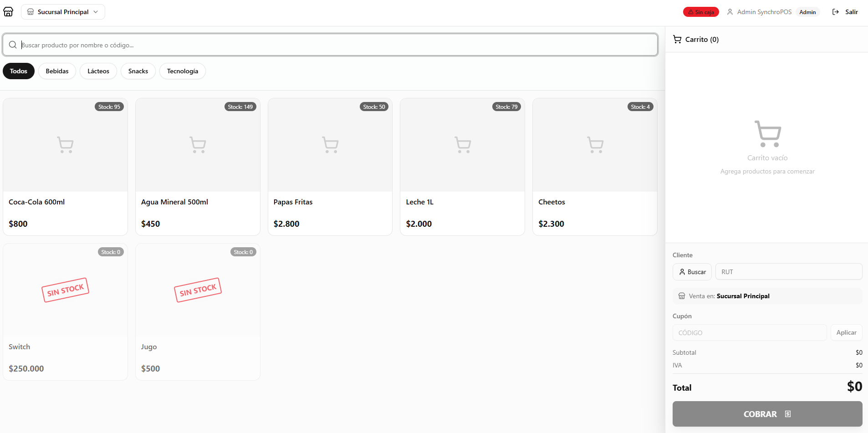
Task: Click the red Sin caja warning badge
Action: 700,12
